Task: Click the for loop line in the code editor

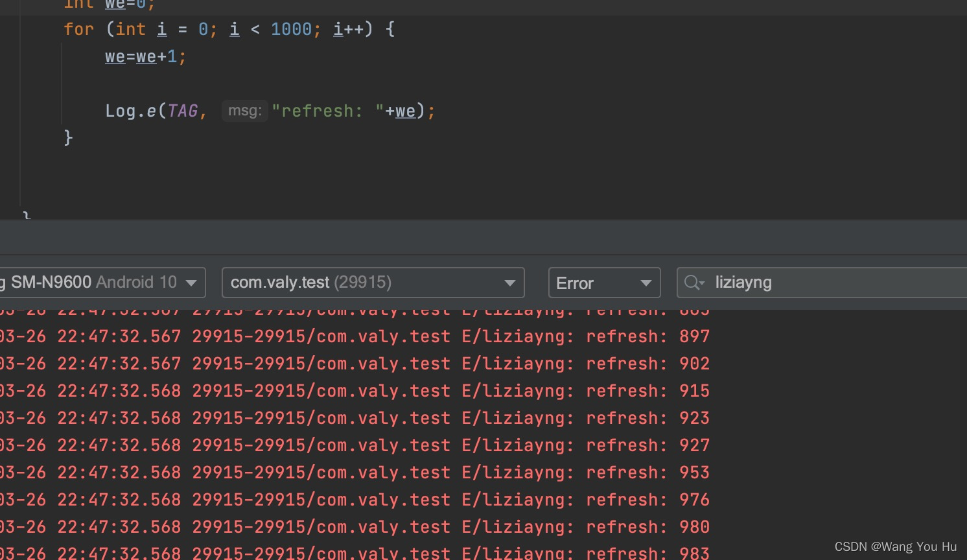Action: point(229,29)
